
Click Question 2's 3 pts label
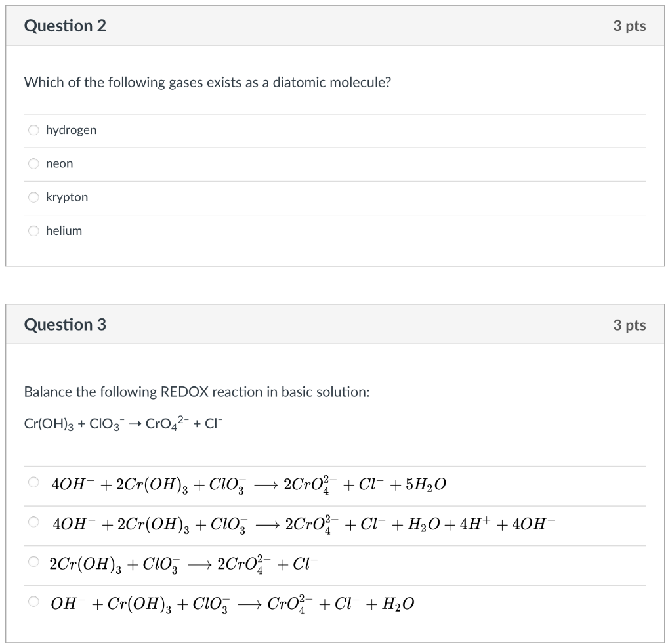(x=629, y=26)
